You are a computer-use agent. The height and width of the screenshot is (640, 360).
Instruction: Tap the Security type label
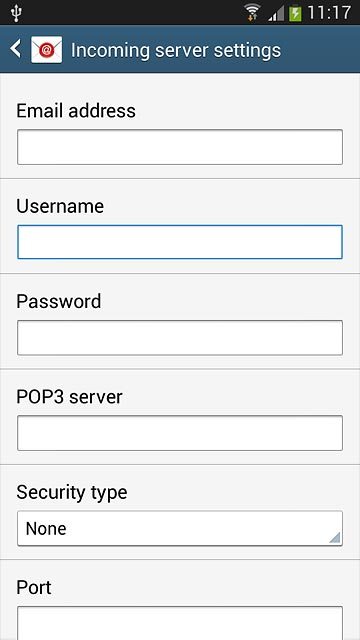[x=72, y=493]
